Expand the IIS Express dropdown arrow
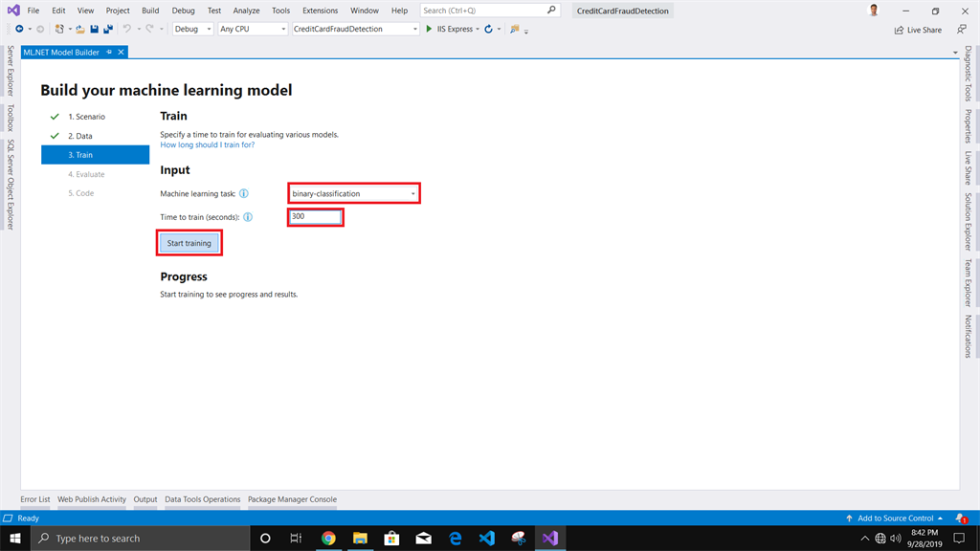This screenshot has height=551, width=980. pos(478,29)
